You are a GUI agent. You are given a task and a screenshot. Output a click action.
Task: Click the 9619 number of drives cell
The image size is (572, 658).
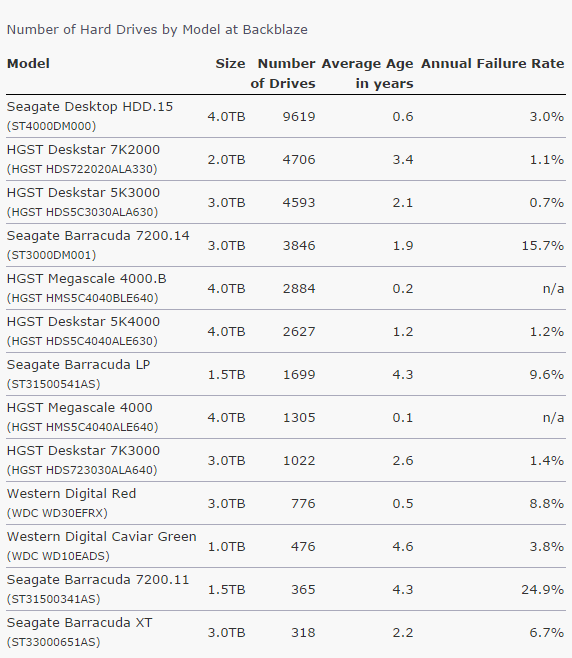(x=299, y=117)
